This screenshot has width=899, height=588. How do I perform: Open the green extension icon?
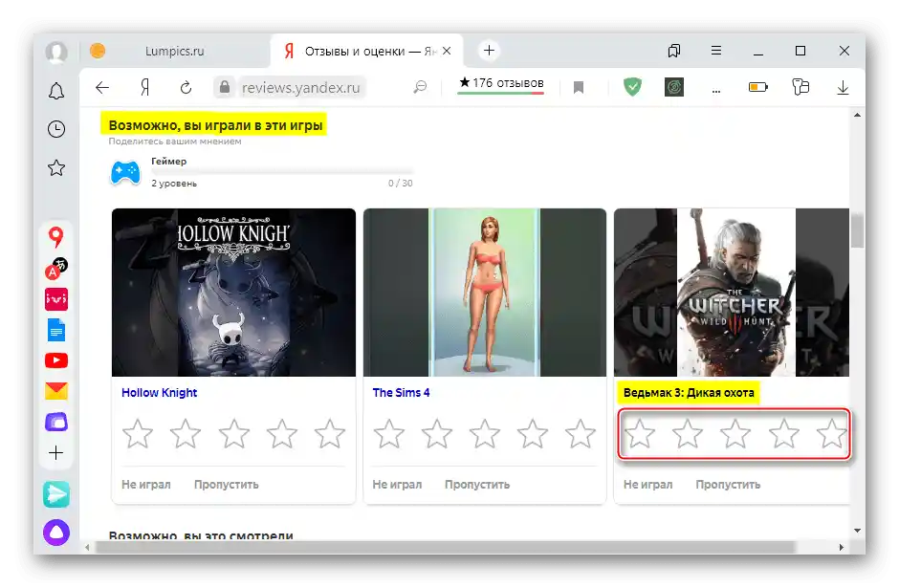pos(673,87)
